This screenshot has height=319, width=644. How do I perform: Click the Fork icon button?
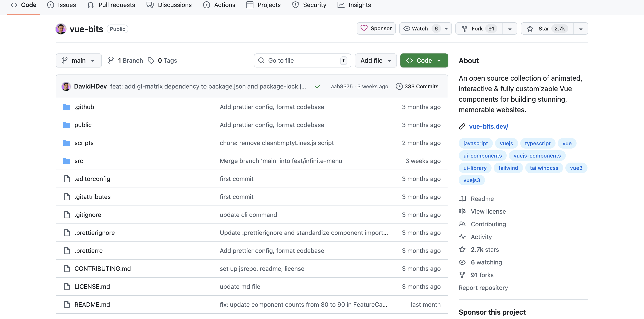464,29
